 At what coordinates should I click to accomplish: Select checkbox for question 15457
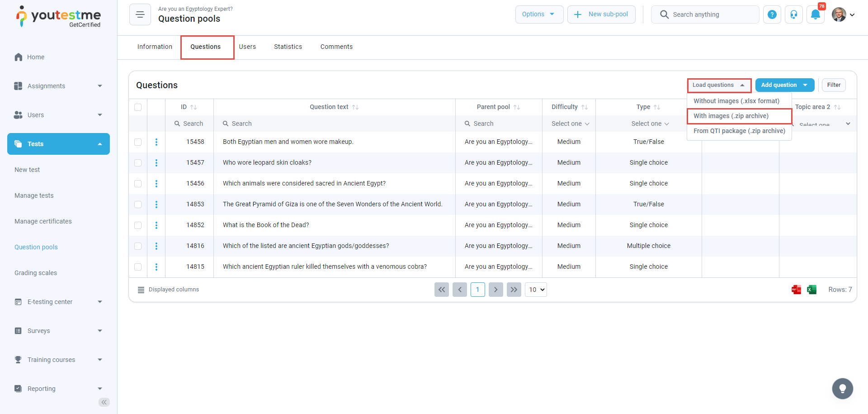138,163
